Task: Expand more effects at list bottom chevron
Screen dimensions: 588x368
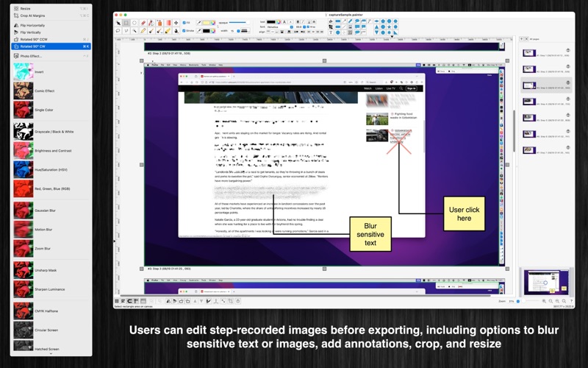Action: coord(51,353)
